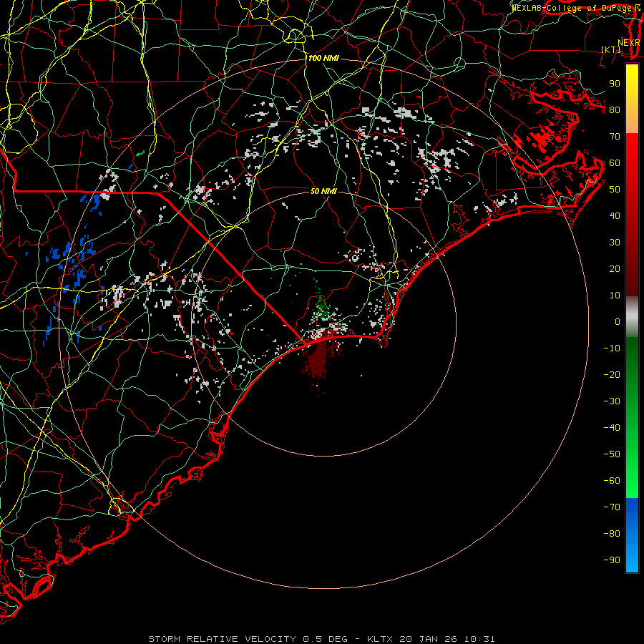Click the blue bottom segment of the color bar
644x644 pixels.
(x=632, y=535)
